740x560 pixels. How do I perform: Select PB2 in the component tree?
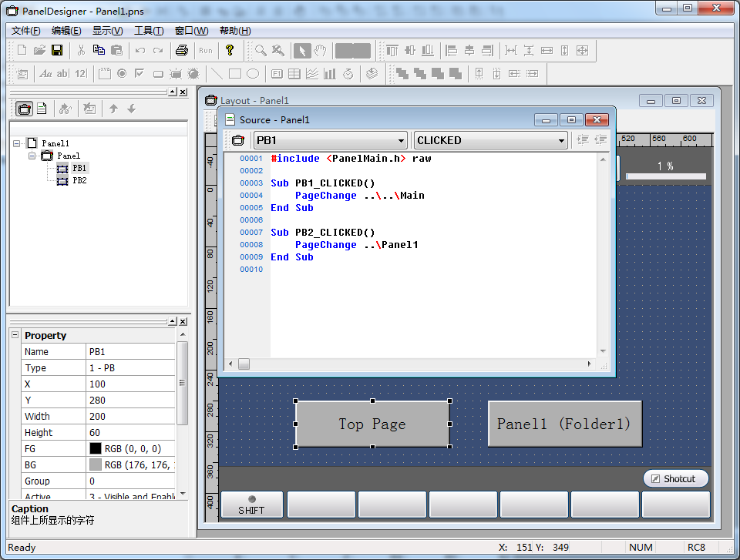click(79, 180)
